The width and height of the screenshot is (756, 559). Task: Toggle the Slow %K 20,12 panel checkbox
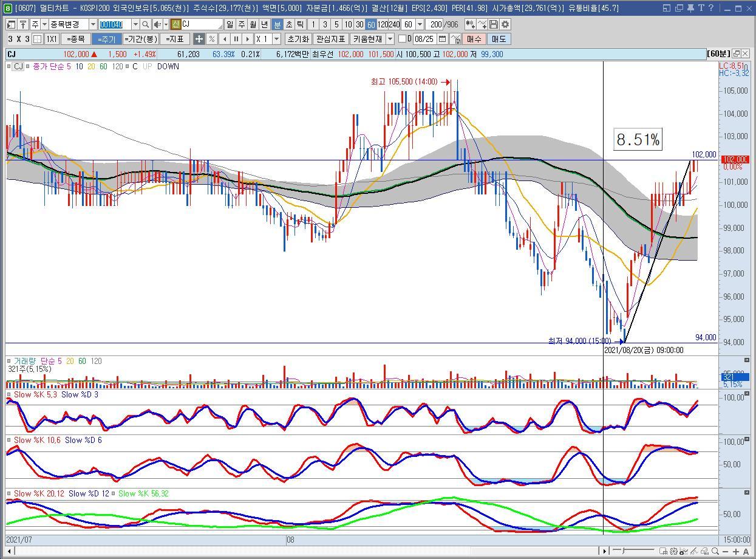(x=9, y=493)
